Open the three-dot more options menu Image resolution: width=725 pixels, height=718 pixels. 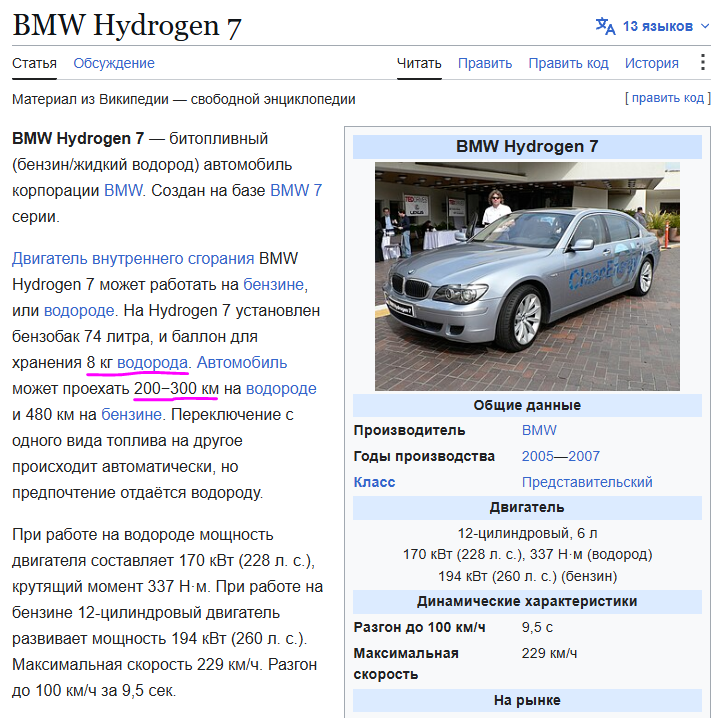[702, 62]
